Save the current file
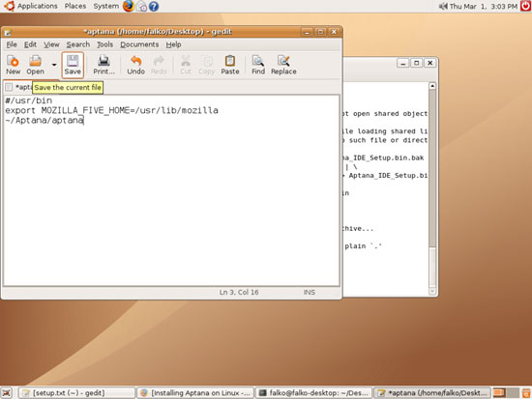The image size is (532, 399). click(x=73, y=65)
